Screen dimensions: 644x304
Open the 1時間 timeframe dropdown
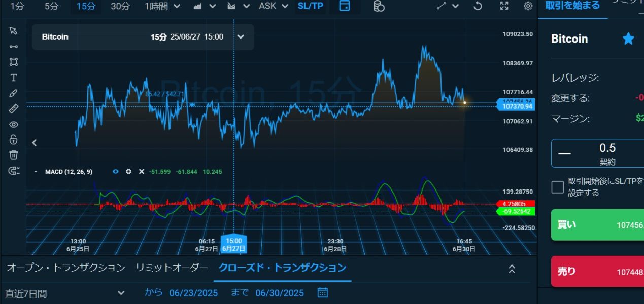tap(162, 6)
